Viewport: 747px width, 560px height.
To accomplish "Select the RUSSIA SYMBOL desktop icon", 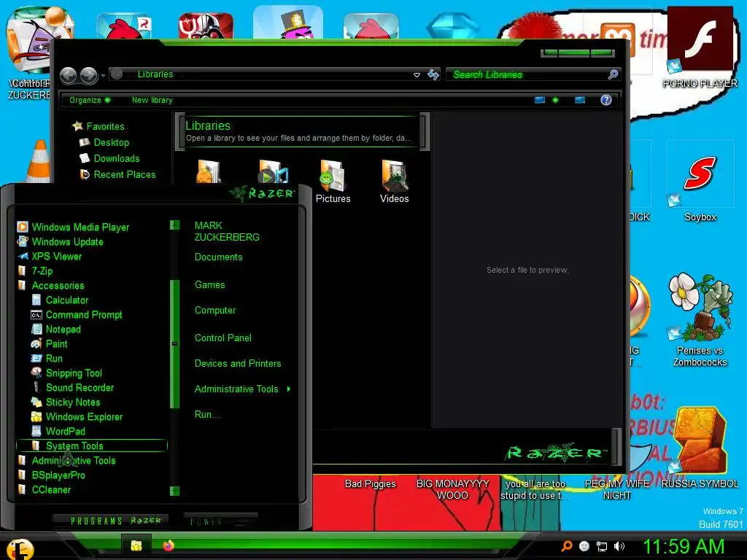I will [x=700, y=448].
